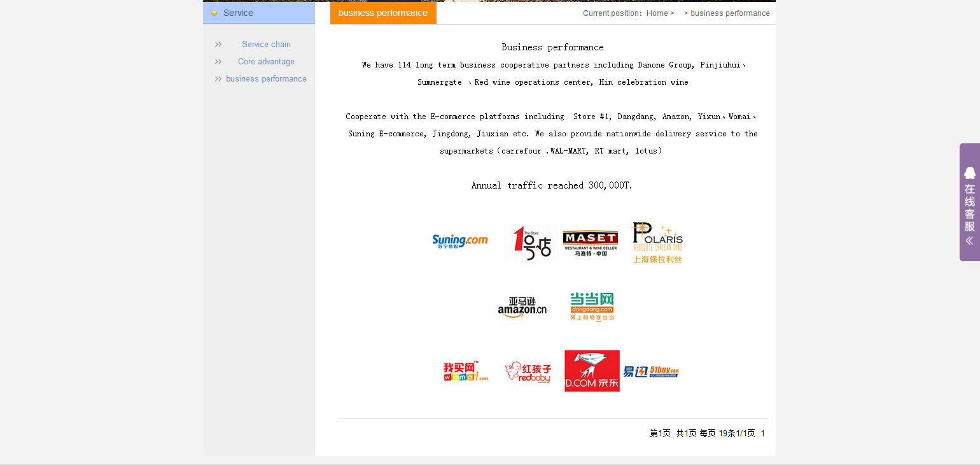Collapse the customer service sidebar with double chevron
Viewport: 980px width, 465px height.
pyautogui.click(x=969, y=240)
